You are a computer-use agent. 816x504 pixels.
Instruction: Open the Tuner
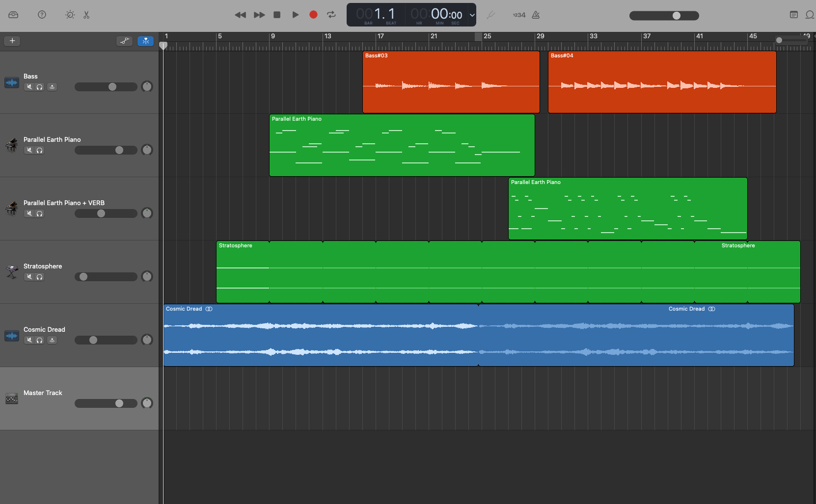[x=490, y=15]
